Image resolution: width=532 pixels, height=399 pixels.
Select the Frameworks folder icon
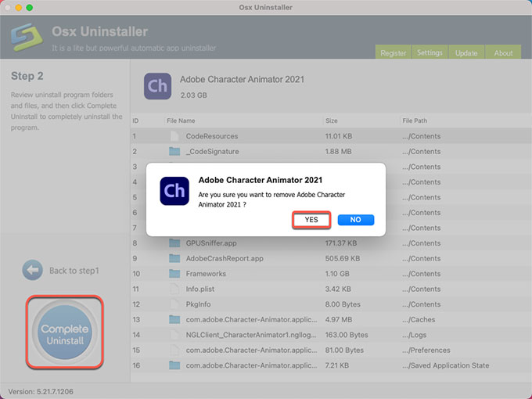click(174, 274)
